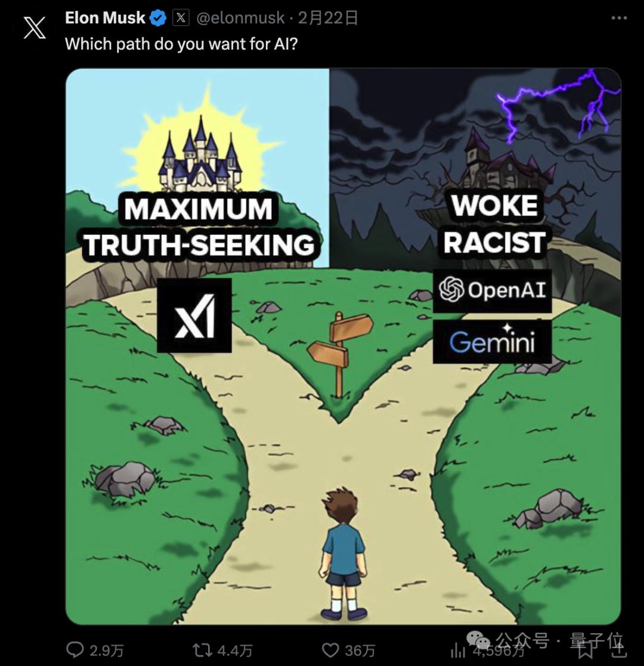The width and height of the screenshot is (644, 666).
Task: Click the X logo profile avatar
Action: click(34, 28)
